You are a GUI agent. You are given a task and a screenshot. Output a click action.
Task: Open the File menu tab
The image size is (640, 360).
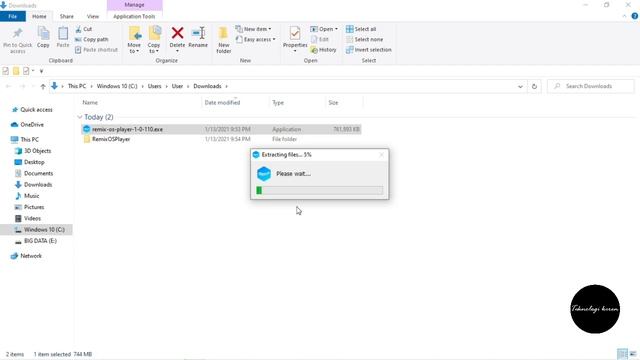pyautogui.click(x=13, y=16)
